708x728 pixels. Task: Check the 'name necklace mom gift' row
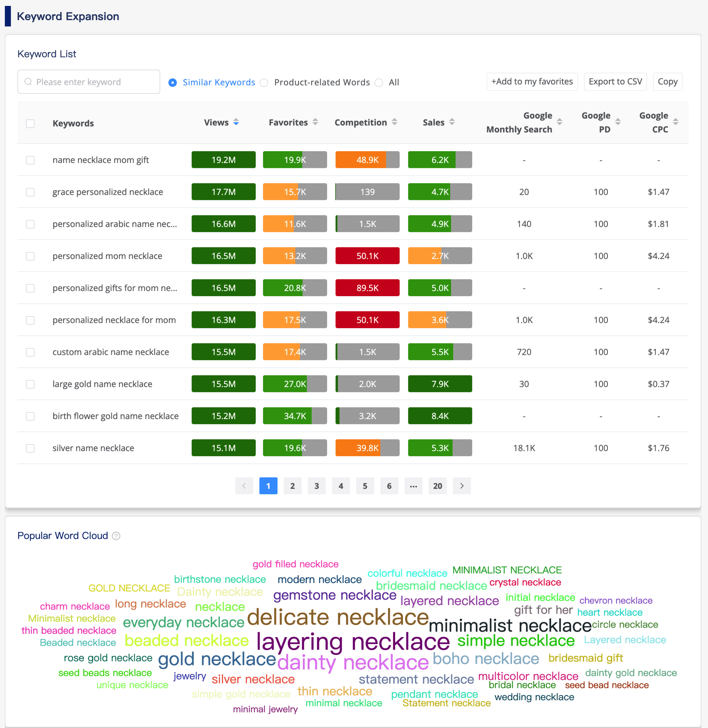[x=30, y=160]
